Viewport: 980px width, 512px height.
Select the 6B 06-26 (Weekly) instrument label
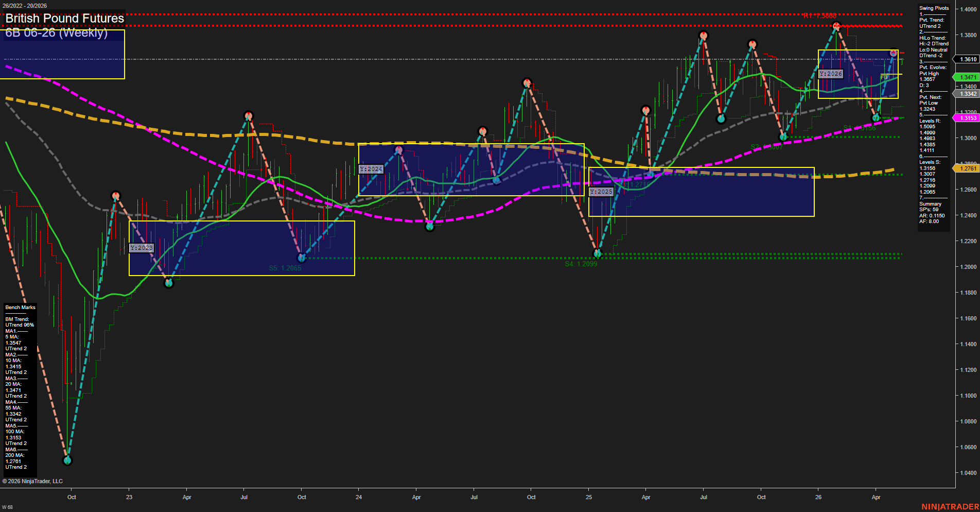[x=57, y=32]
